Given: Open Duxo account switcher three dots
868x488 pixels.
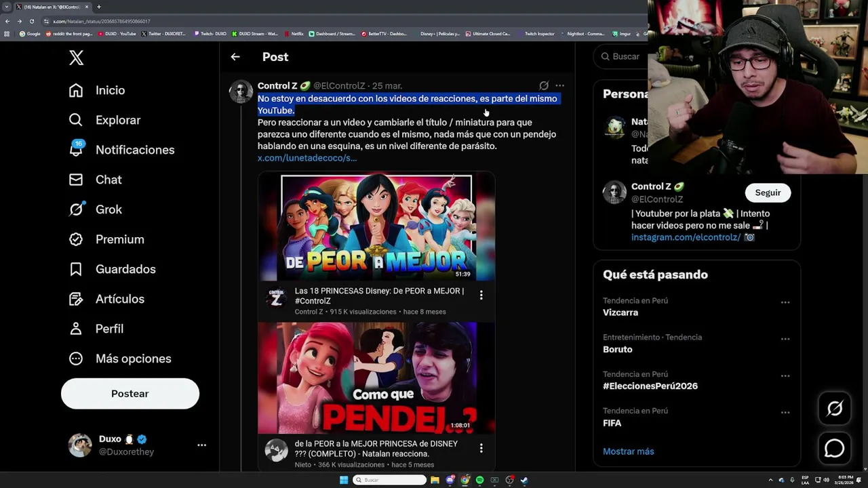Looking at the screenshot, I should click(201, 445).
